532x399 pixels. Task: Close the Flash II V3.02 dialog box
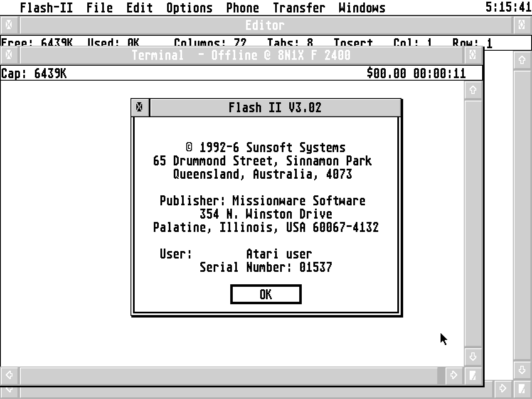(x=140, y=107)
